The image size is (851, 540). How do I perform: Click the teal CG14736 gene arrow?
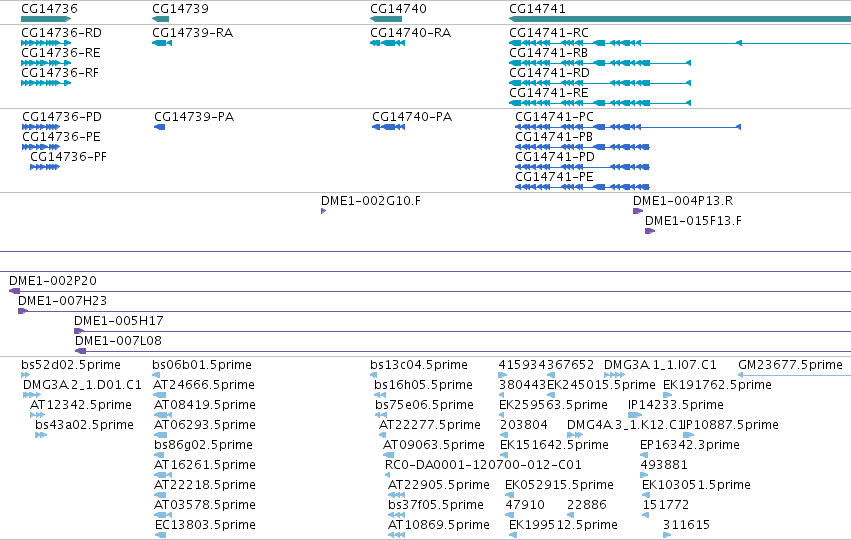46,19
